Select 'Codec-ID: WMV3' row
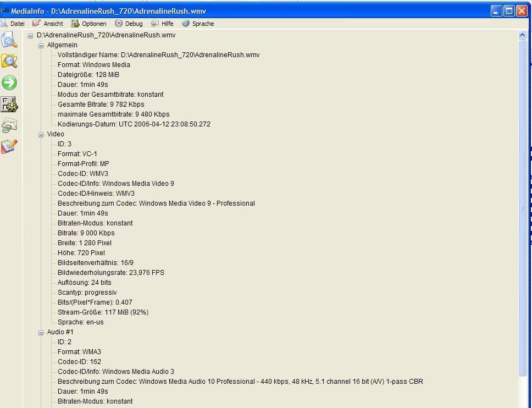The height and width of the screenshot is (408, 532). [x=83, y=174]
